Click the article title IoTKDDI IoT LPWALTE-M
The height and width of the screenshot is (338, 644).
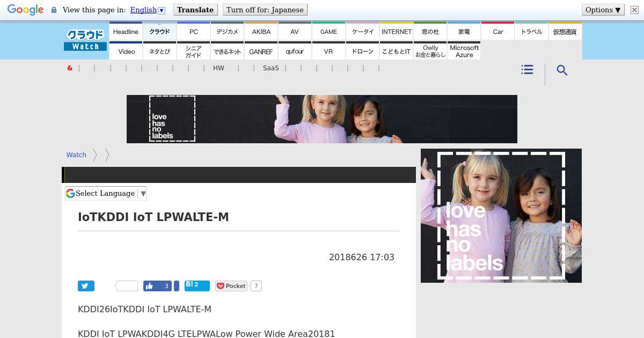tap(153, 217)
